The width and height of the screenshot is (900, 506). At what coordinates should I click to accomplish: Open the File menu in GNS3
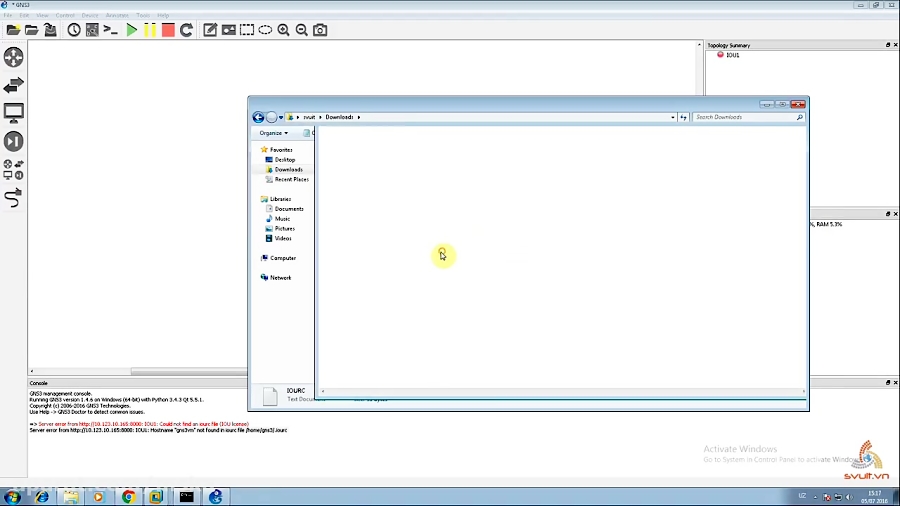pyautogui.click(x=8, y=15)
